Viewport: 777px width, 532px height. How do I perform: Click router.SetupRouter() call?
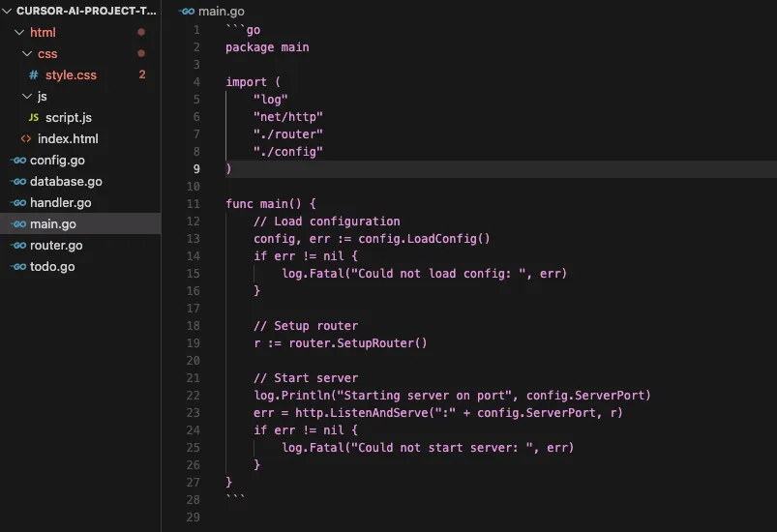(358, 343)
